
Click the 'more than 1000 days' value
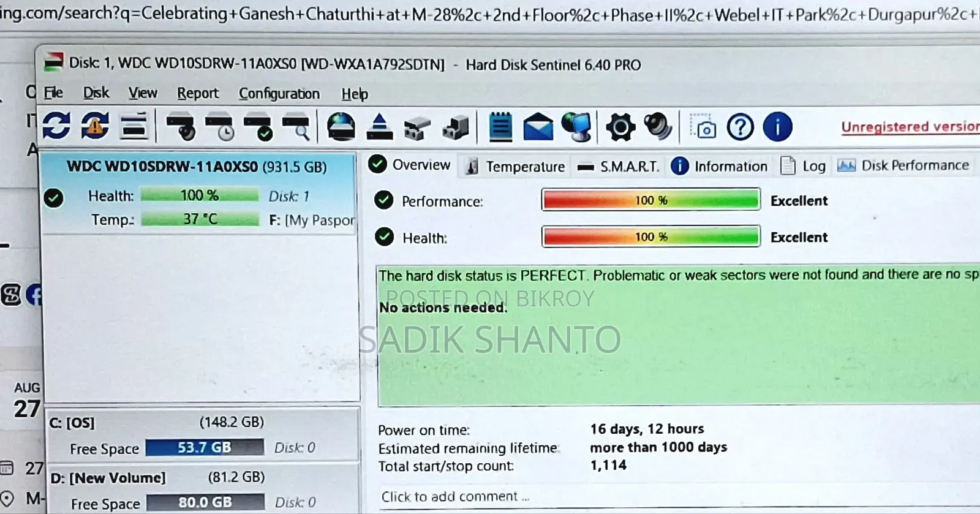coord(658,447)
